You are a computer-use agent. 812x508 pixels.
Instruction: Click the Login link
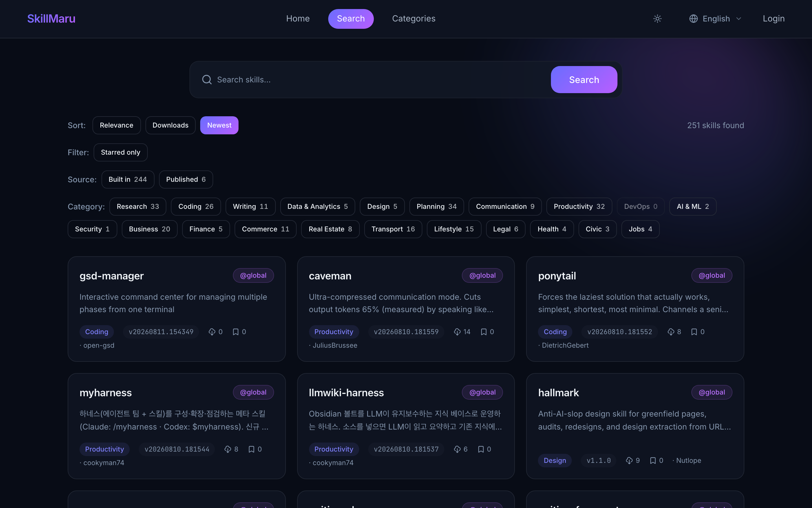[x=774, y=19]
